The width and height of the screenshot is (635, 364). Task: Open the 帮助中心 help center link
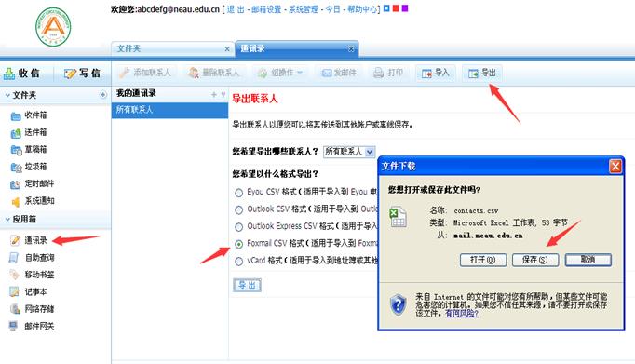pyautogui.click(x=362, y=9)
